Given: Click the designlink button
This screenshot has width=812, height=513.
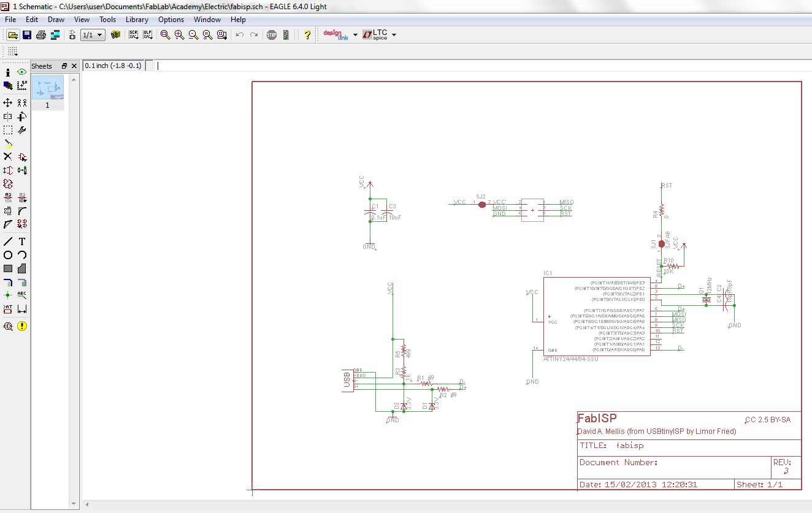Looking at the screenshot, I should coord(336,35).
